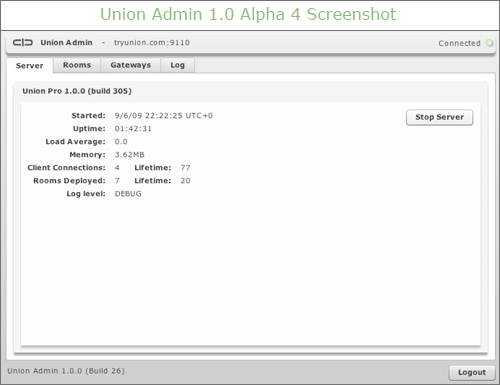Click the Logout button
The width and height of the screenshot is (500, 385).
[x=472, y=372]
